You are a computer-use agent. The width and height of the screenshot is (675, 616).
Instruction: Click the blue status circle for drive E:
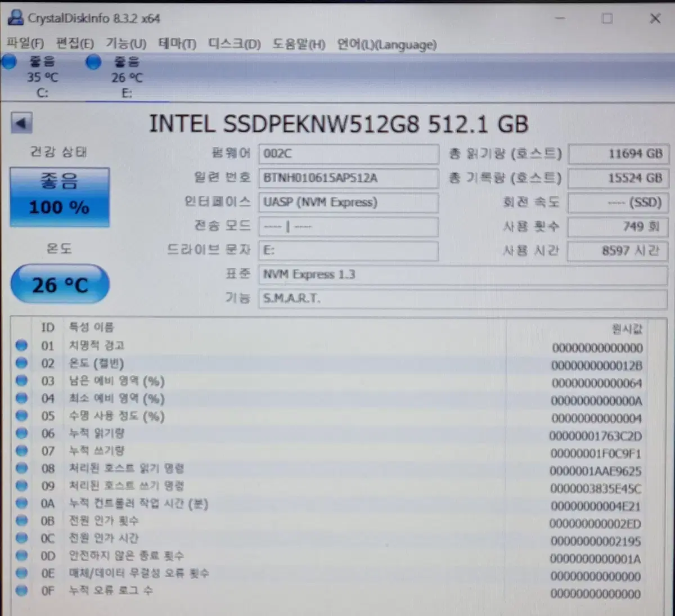click(93, 62)
